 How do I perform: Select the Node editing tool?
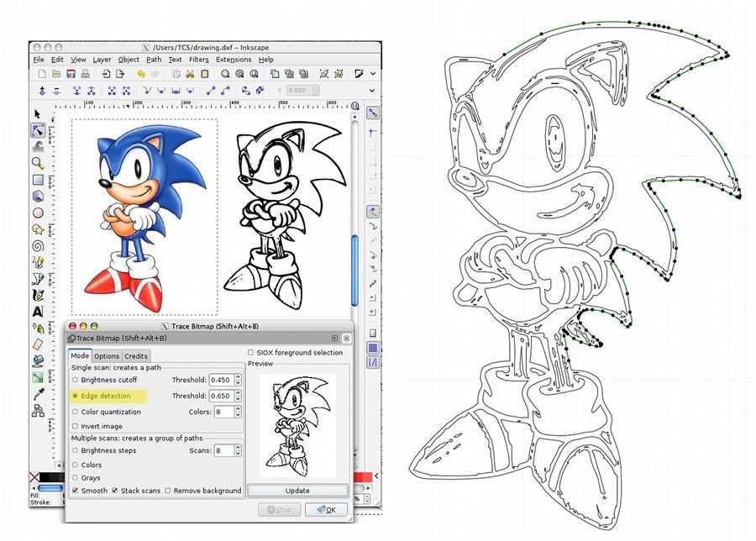[x=38, y=130]
